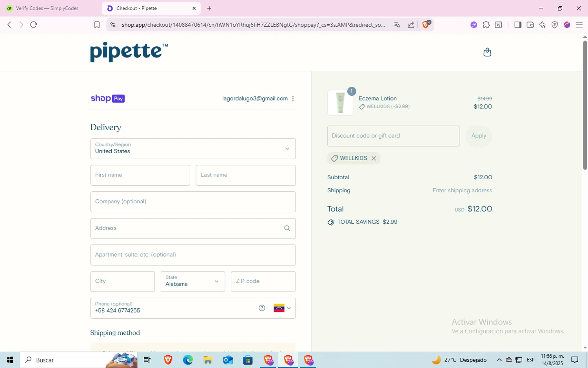Screen dimensions: 588x368
Task: Click the browser back arrow
Action: (x=9, y=25)
